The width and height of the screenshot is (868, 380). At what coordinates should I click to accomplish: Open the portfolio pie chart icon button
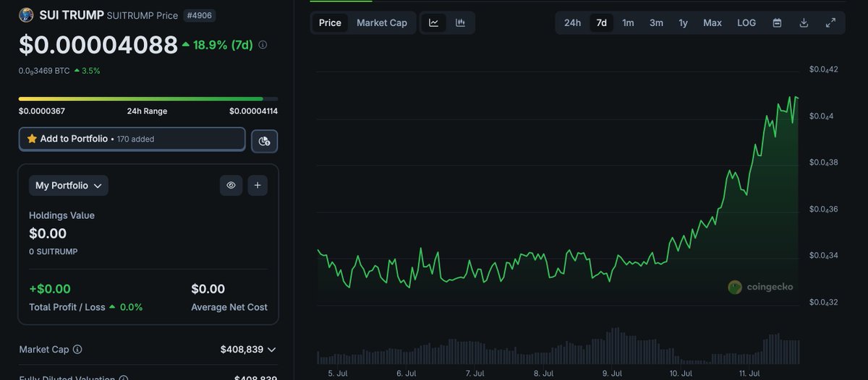[264, 141]
